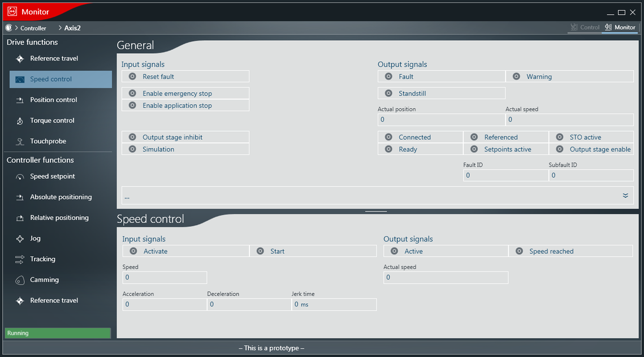Switch to the Monitor tab
644x357 pixels.
point(620,27)
